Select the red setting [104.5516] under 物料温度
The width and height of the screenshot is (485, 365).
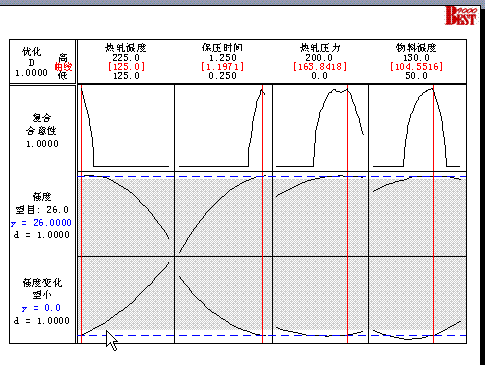point(416,67)
